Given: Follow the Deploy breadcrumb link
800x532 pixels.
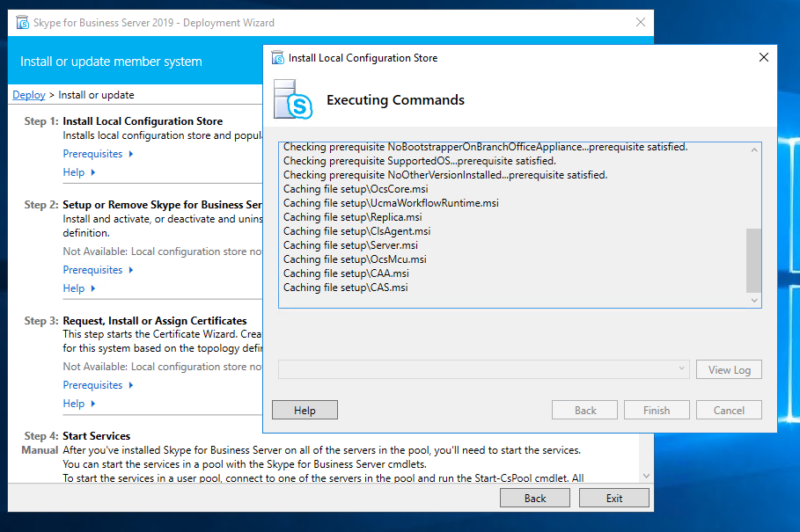Looking at the screenshot, I should [29, 95].
